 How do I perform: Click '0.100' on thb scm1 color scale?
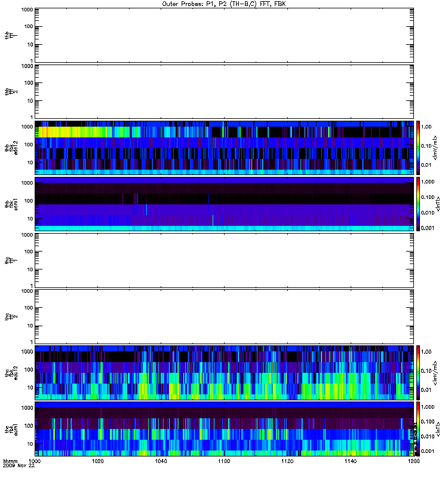pyautogui.click(x=428, y=197)
